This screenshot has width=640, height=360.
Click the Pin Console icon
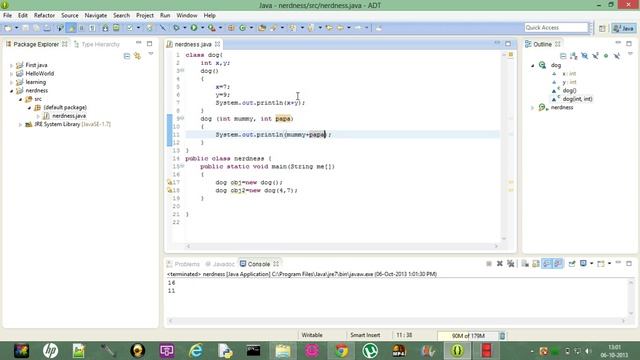click(x=572, y=264)
